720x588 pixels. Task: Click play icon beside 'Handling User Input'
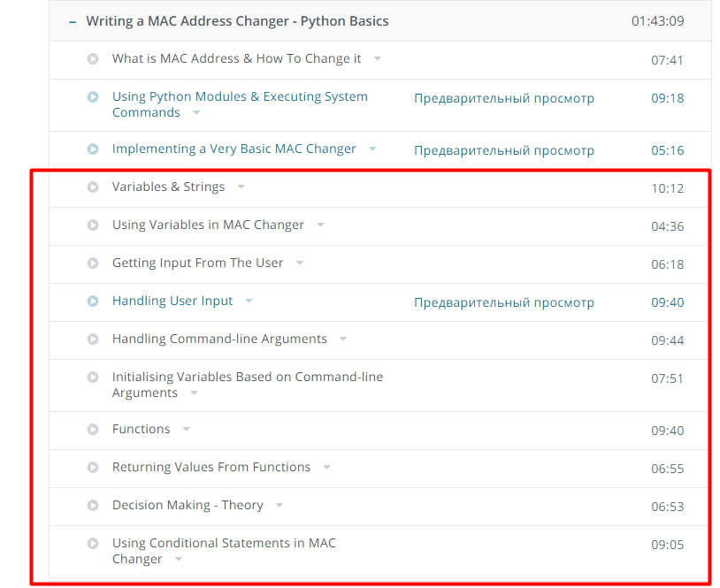coord(93,302)
